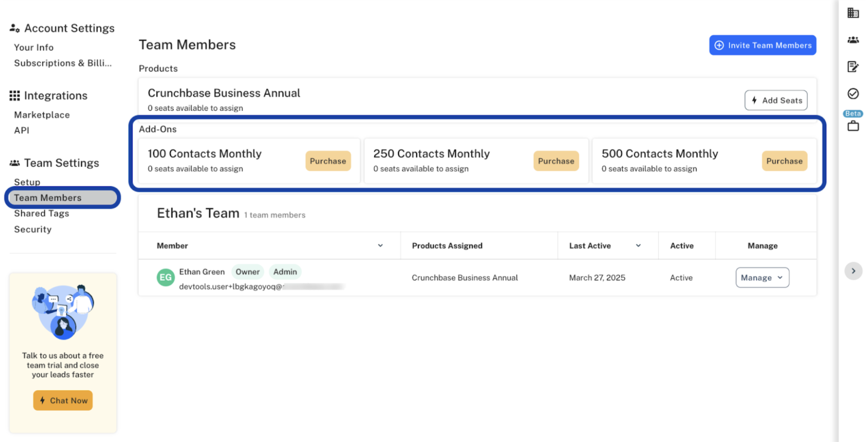This screenshot has height=442, width=868.
Task: Open the Security settings page
Action: (33, 229)
